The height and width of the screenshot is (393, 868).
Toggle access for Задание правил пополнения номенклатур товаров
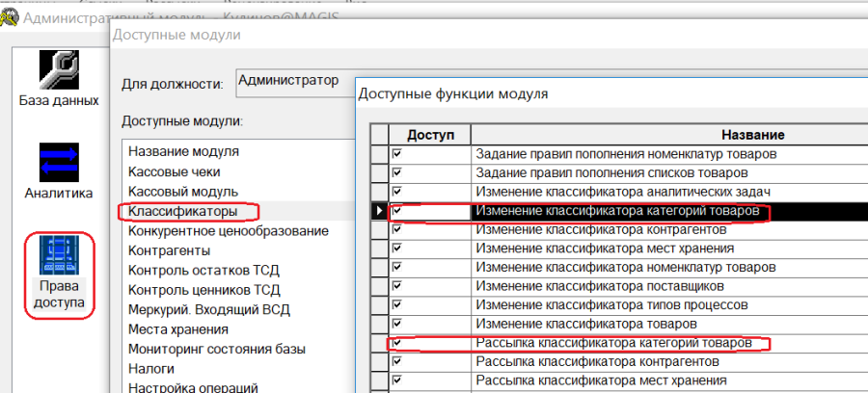pos(396,154)
